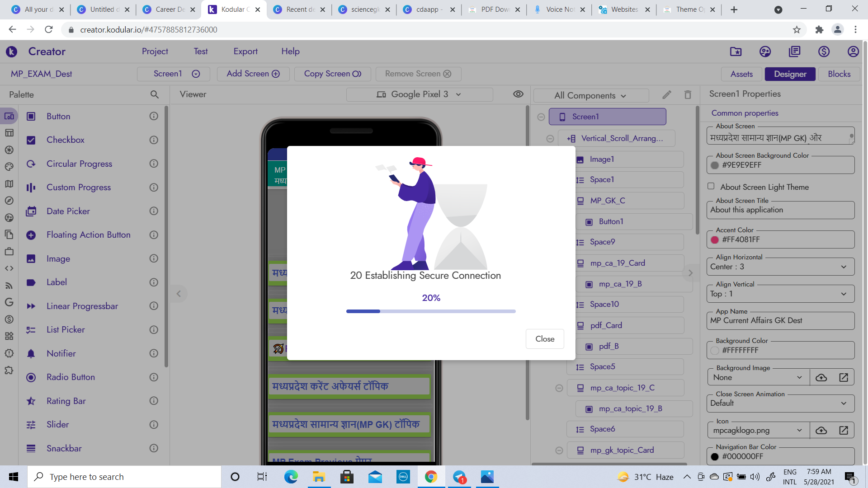Click the delete component trash icon

pyautogui.click(x=688, y=95)
